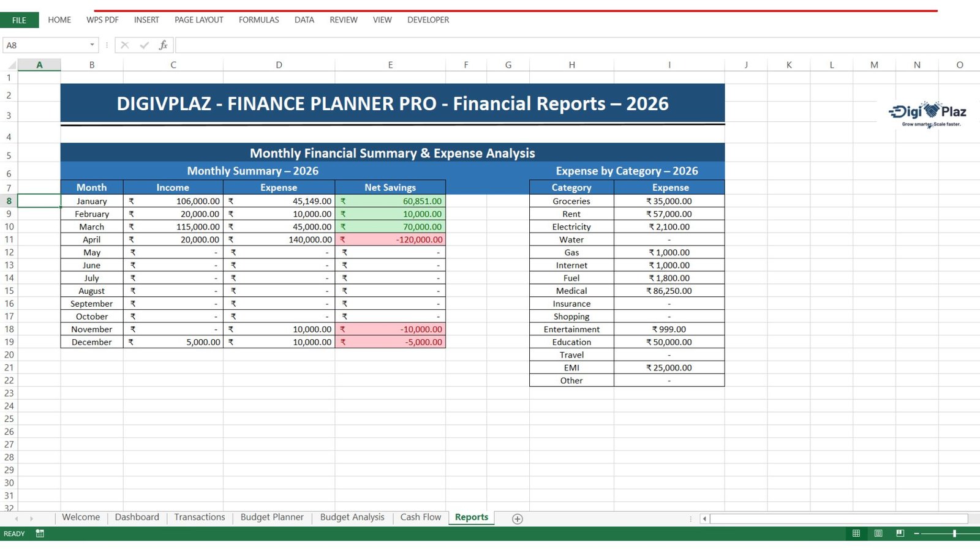Click the horizontal scrollbar track

point(839,519)
